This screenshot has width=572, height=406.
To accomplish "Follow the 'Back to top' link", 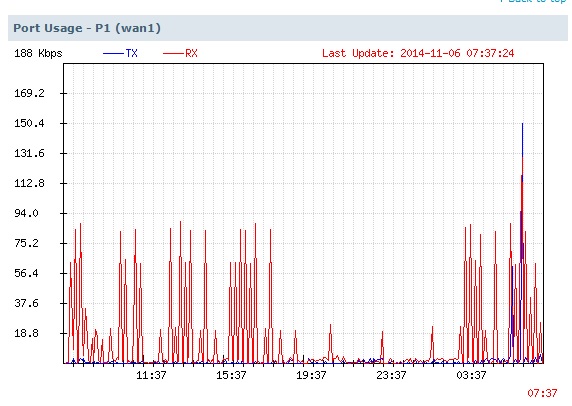I will 533,1.
